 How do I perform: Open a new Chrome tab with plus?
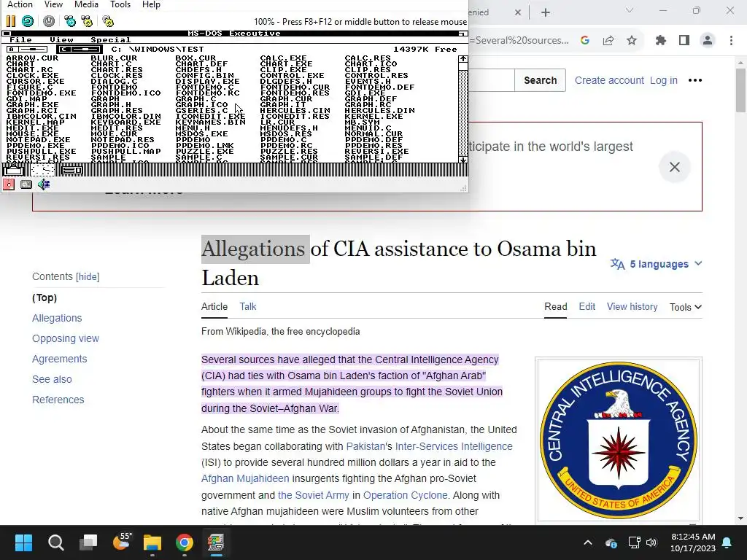pos(546,12)
